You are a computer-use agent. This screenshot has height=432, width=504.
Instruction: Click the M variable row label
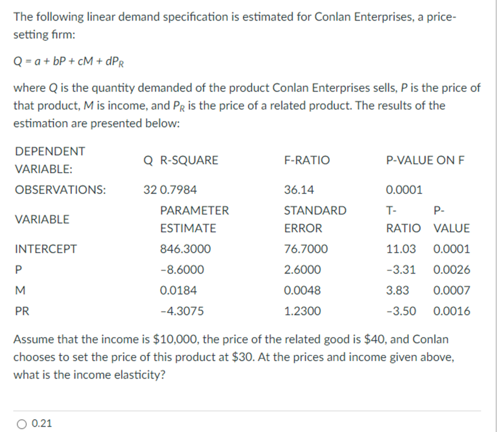(x=18, y=290)
